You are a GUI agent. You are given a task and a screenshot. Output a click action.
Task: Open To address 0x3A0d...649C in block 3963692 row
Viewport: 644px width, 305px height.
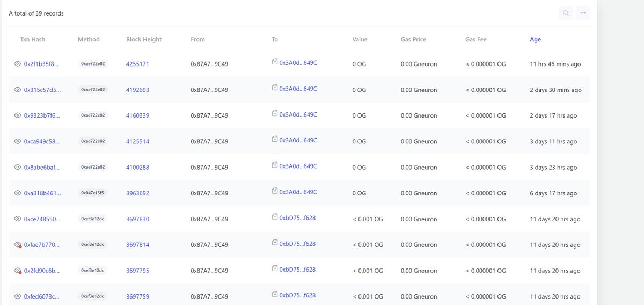[x=298, y=192]
